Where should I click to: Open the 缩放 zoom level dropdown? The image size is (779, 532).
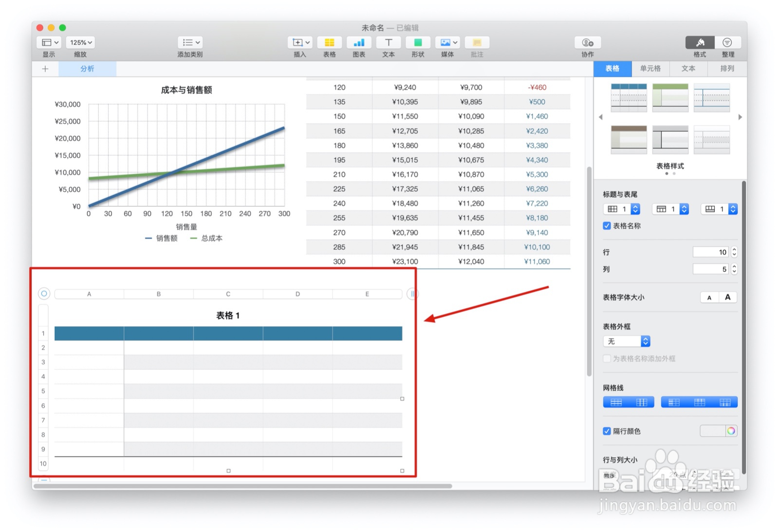point(80,42)
